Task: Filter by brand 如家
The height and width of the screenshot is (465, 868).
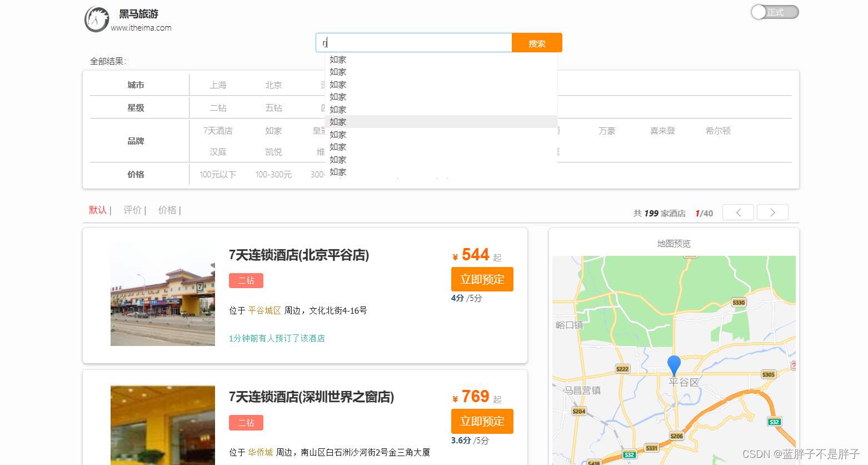Action: (x=273, y=131)
